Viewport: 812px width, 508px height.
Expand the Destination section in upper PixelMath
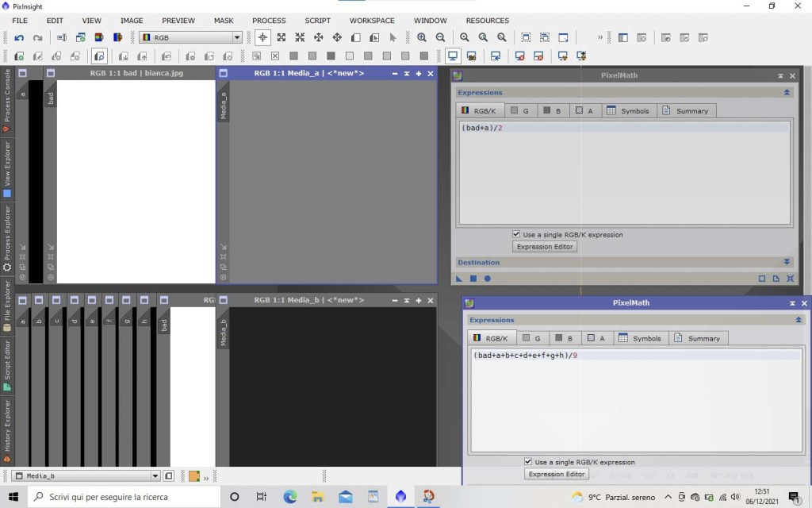[x=787, y=262]
